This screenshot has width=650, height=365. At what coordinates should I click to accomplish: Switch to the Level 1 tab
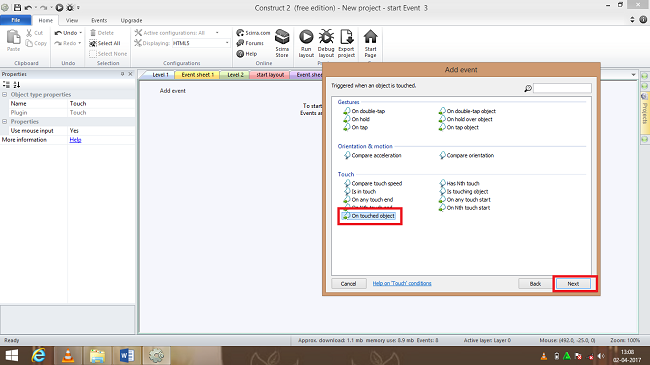(x=159, y=75)
